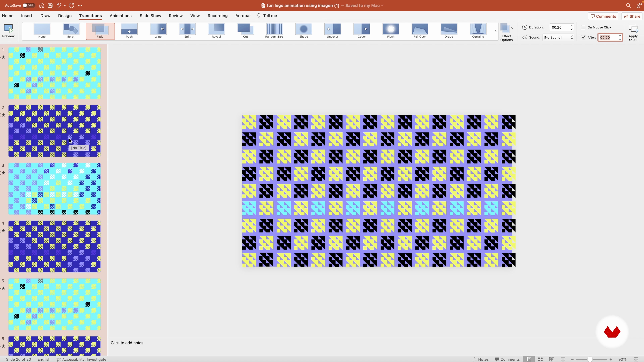644x362 pixels.
Task: Apply the Random Bars transition
Action: click(274, 31)
